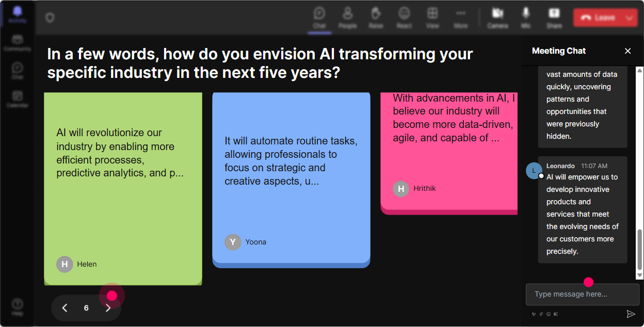Open Calendar in the left sidebar
The height and width of the screenshot is (327, 644).
tap(17, 99)
